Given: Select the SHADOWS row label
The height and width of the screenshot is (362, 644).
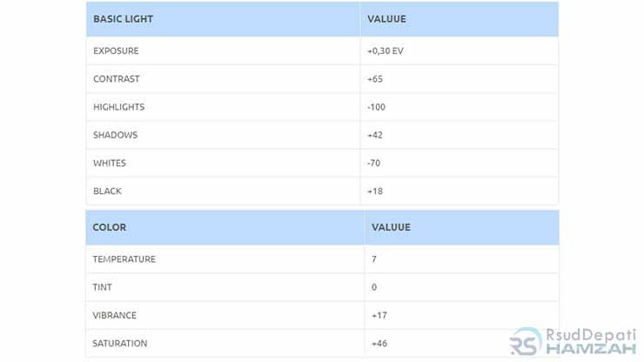Looking at the screenshot, I should [116, 135].
